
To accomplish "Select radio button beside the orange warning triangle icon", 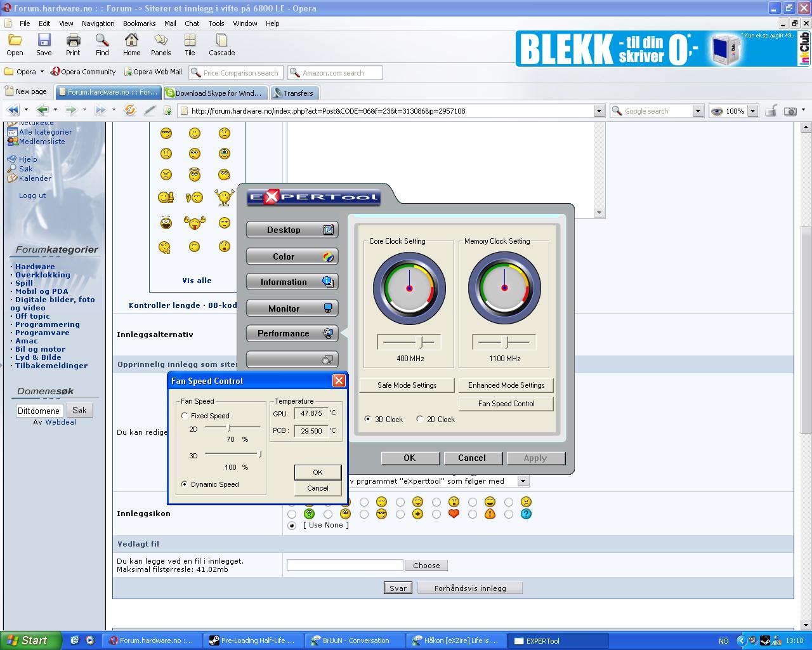I will tap(473, 514).
